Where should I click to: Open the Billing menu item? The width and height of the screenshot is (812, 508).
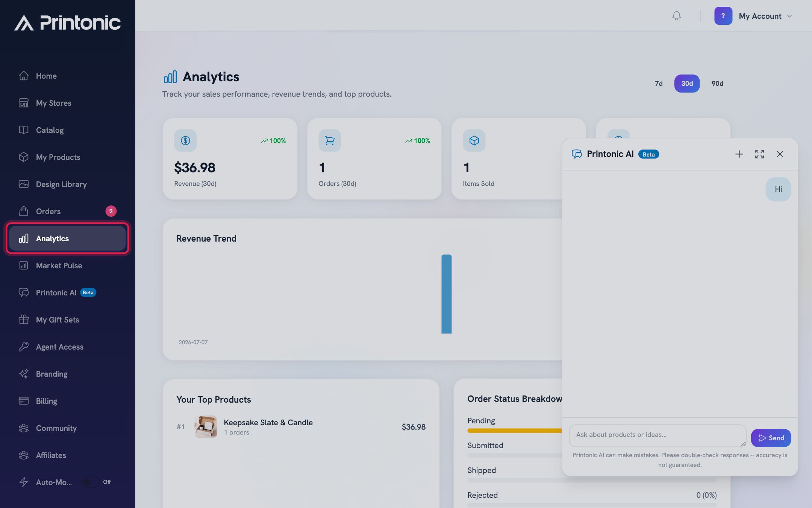coord(67,401)
